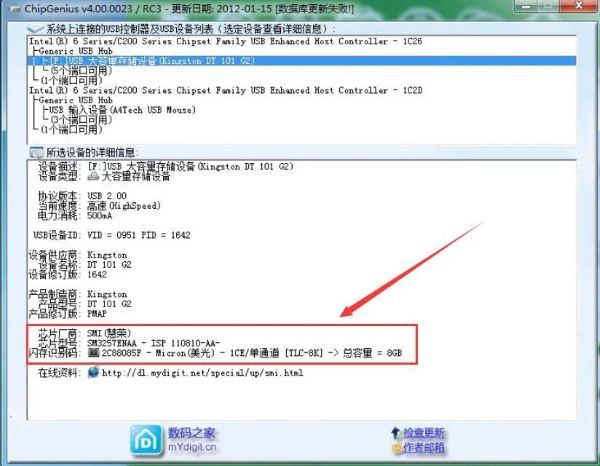Click the flash chip icon before 2C88085F
The width and height of the screenshot is (600, 466).
(94, 352)
